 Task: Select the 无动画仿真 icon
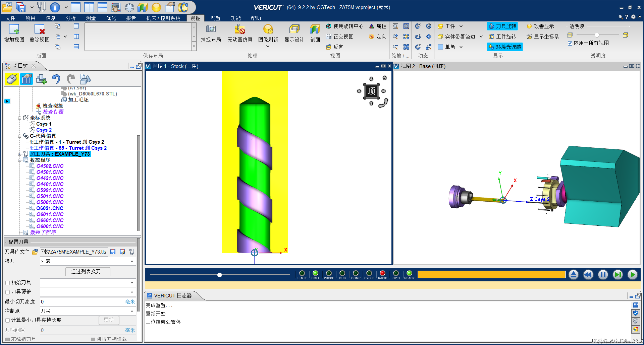pyautogui.click(x=240, y=29)
